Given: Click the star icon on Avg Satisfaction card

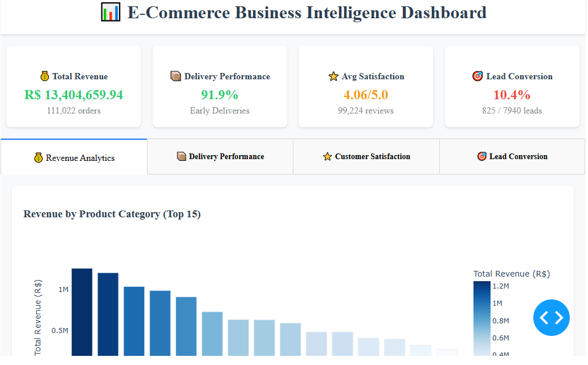Looking at the screenshot, I should [x=333, y=75].
